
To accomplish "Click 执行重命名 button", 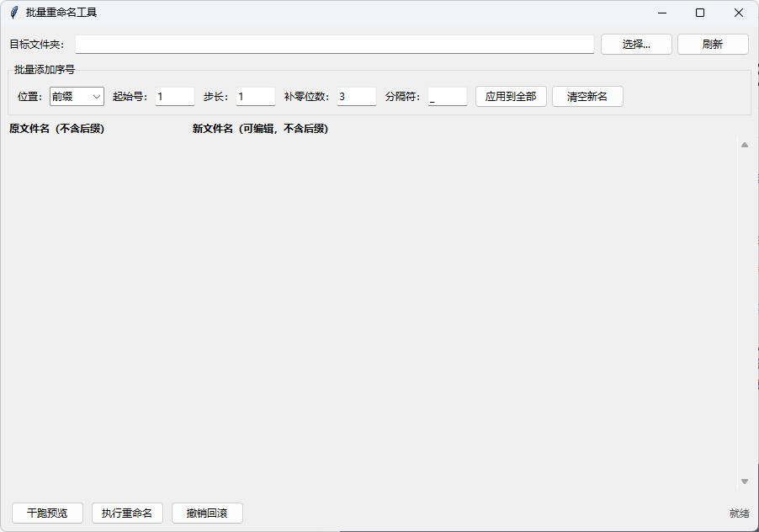I will (127, 513).
